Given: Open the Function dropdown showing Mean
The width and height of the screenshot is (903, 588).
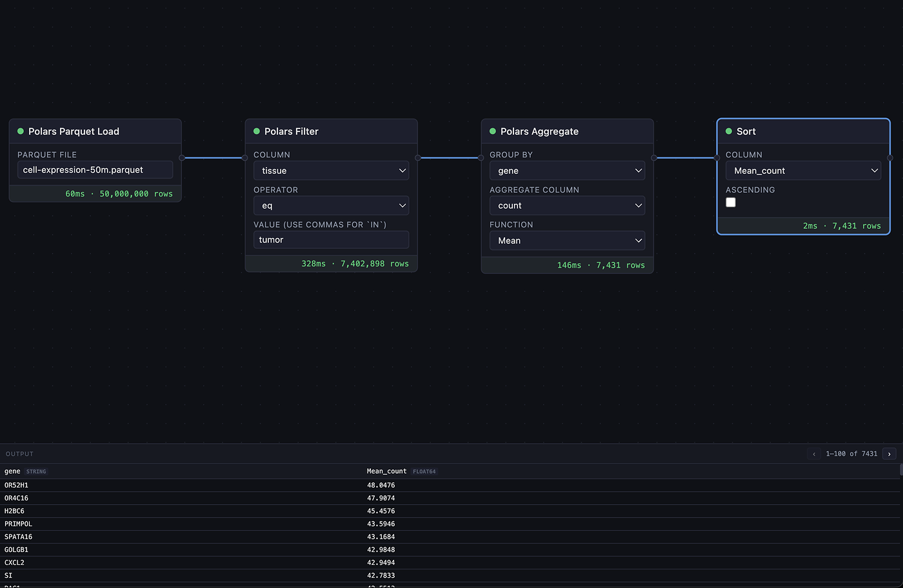Looking at the screenshot, I should coord(567,240).
